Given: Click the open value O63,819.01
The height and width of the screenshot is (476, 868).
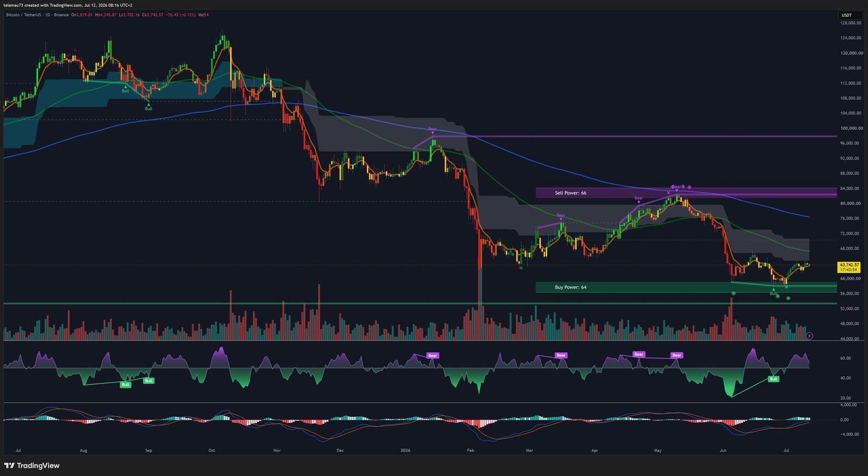Looking at the screenshot, I should tap(82, 15).
